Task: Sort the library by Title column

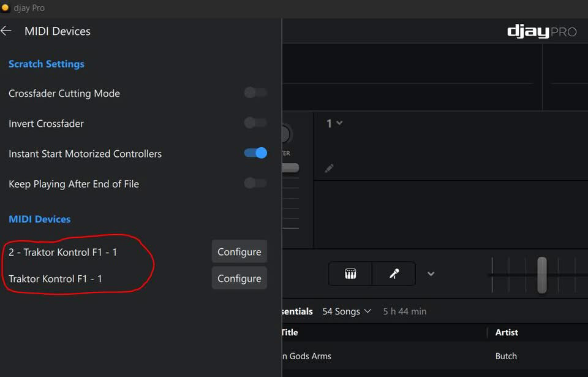Action: [290, 332]
